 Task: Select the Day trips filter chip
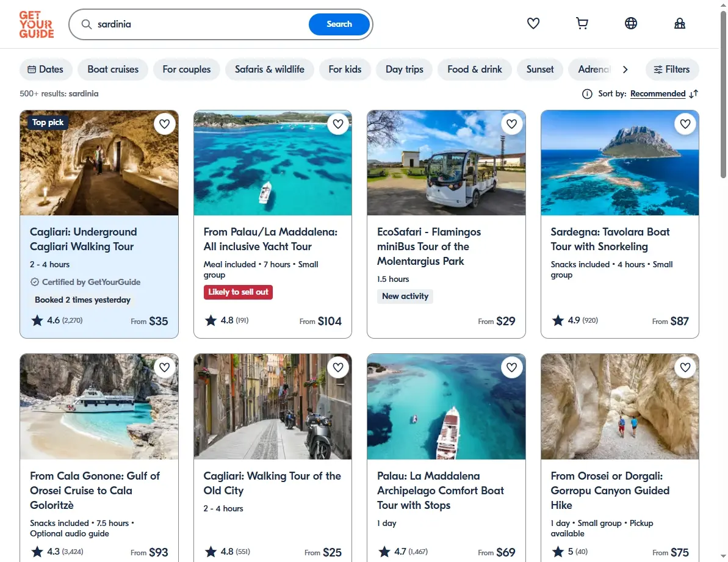pyautogui.click(x=405, y=69)
